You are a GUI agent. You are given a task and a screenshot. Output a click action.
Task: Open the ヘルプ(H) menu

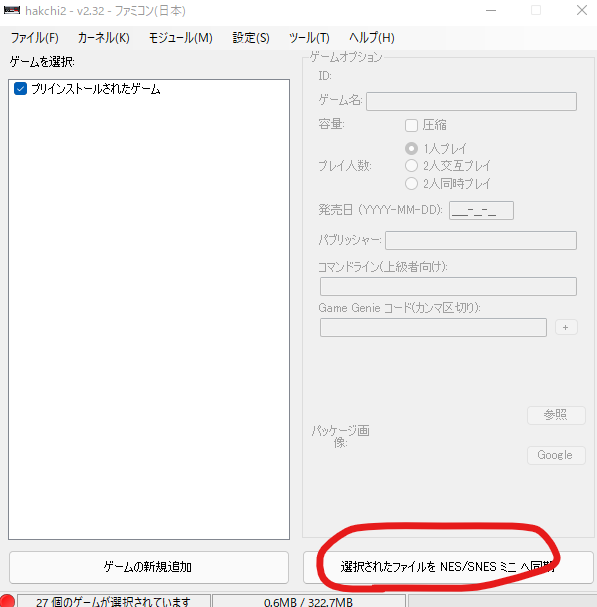click(372, 38)
